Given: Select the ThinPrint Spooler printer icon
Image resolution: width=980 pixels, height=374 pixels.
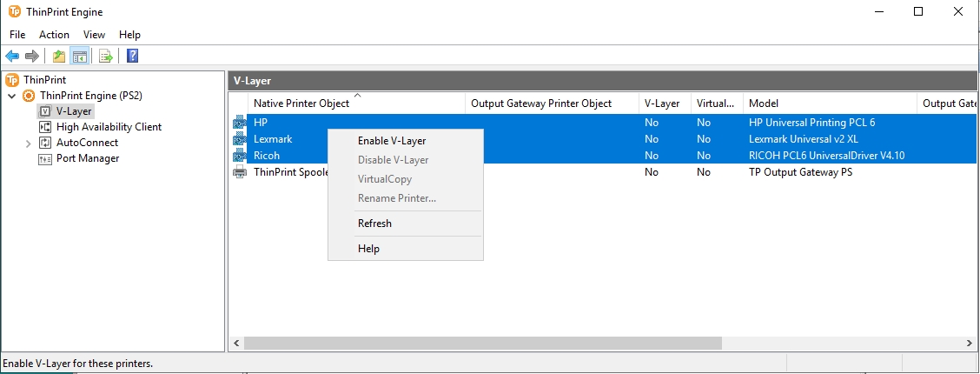Looking at the screenshot, I should [240, 172].
